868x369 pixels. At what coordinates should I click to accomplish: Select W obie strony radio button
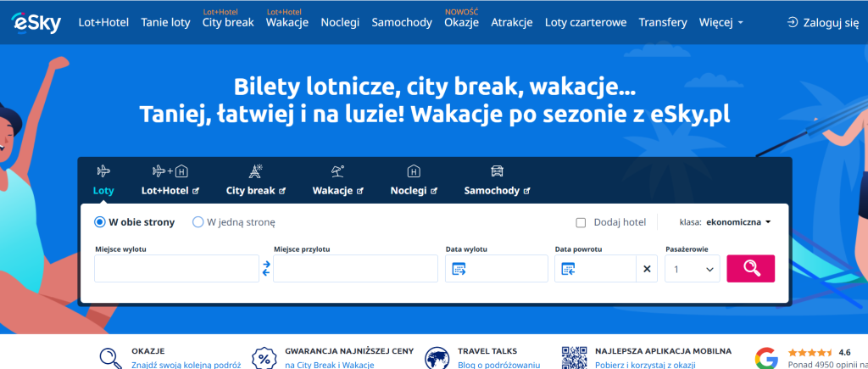click(x=100, y=222)
